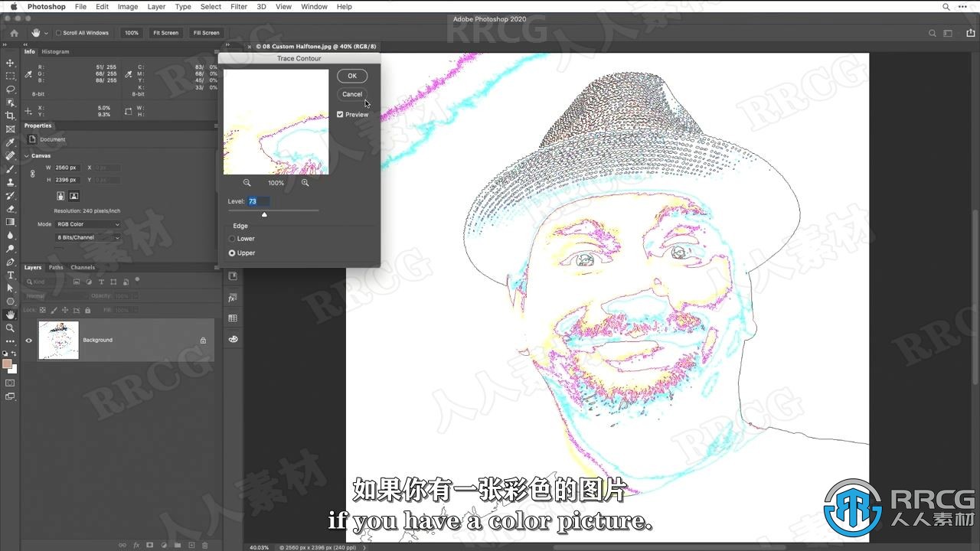Open the Edit Toolbar three-dots menu
Screen dimensions: 980x551
pyautogui.click(x=10, y=341)
